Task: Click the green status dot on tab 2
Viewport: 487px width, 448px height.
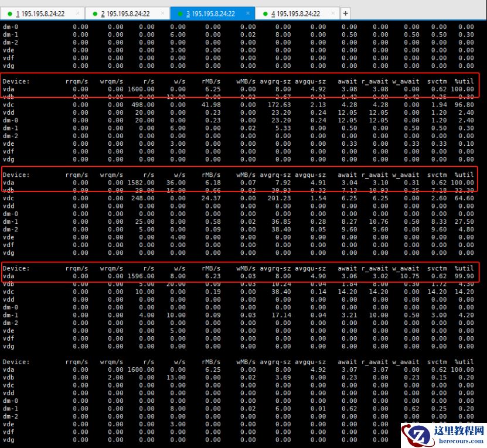Action: [x=95, y=13]
